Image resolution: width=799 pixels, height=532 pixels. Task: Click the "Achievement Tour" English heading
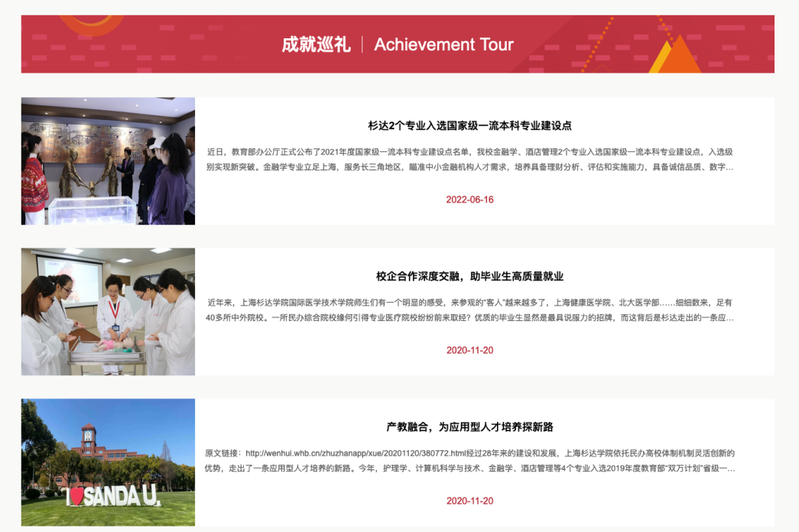click(x=443, y=45)
